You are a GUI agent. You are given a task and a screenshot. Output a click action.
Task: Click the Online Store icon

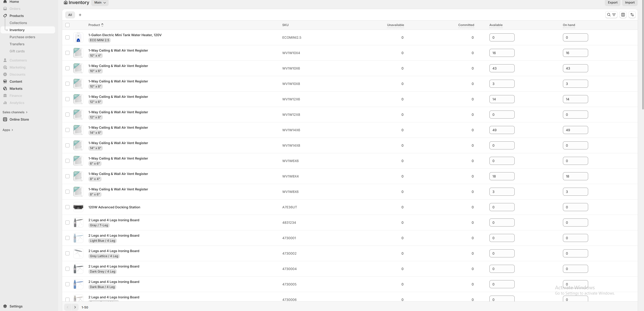pyautogui.click(x=5, y=119)
